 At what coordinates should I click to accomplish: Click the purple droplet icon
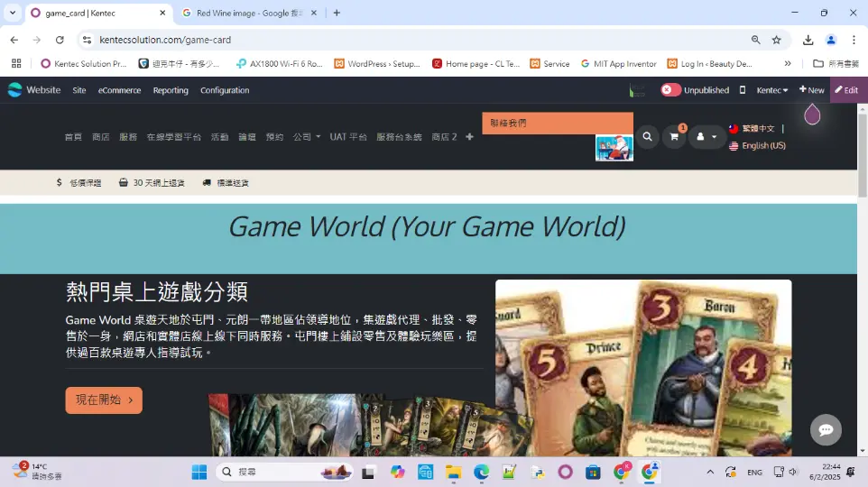pos(812,115)
